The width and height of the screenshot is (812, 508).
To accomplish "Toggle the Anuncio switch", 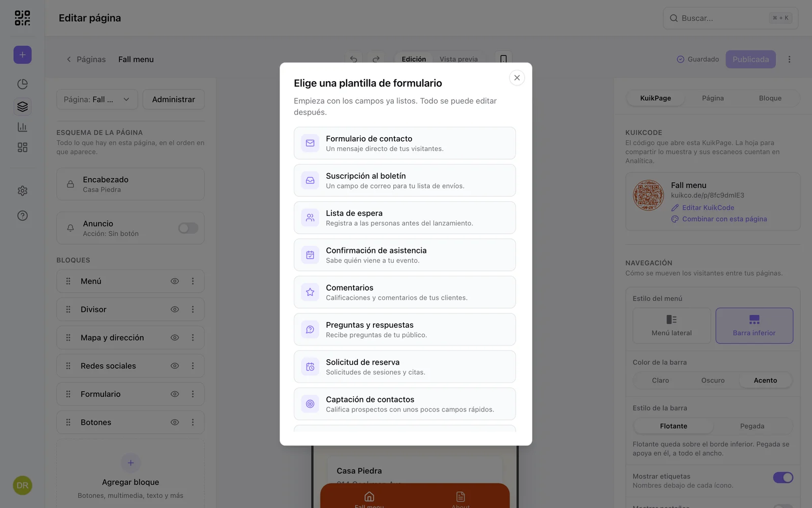I will 188,228.
